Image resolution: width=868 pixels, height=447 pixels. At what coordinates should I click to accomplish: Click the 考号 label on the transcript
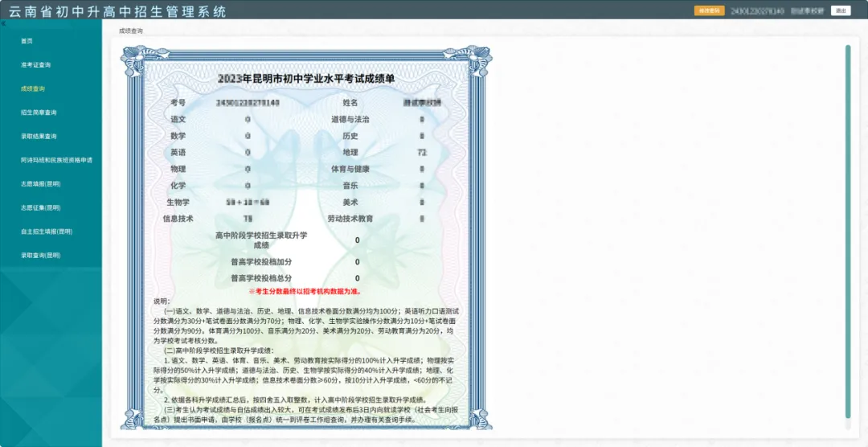point(178,102)
